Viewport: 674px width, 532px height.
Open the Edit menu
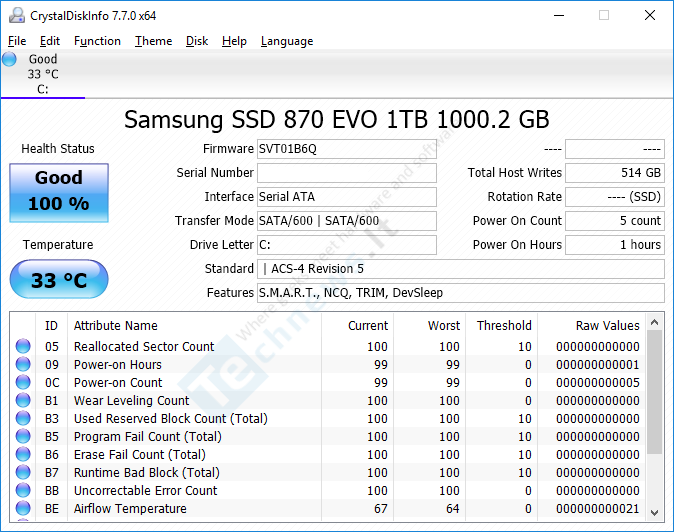click(50, 41)
